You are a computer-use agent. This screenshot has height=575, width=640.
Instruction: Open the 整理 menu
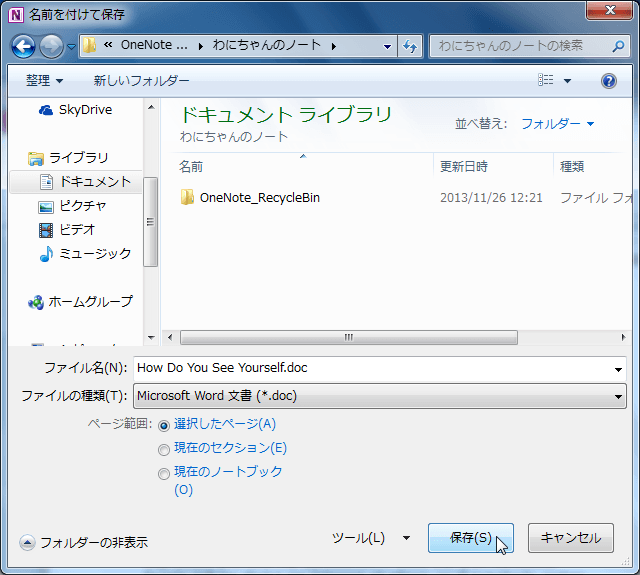coord(44,81)
